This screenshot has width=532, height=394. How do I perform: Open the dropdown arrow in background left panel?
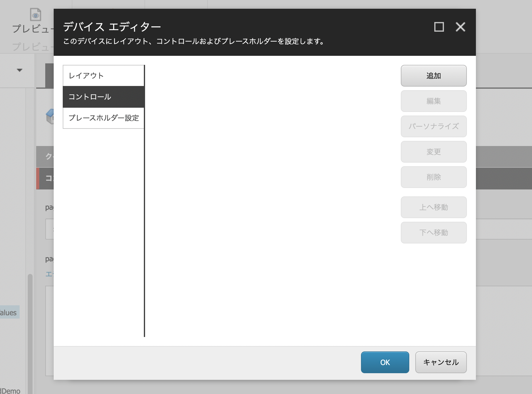click(20, 70)
